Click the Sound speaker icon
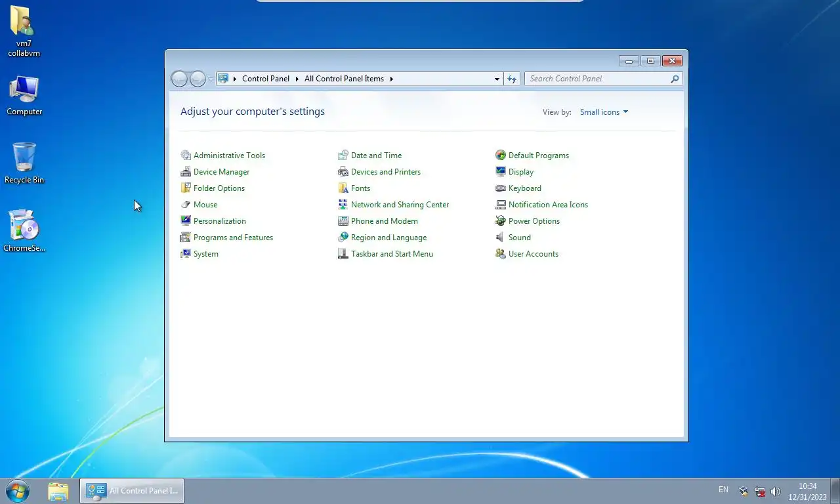This screenshot has height=504, width=840. click(501, 238)
